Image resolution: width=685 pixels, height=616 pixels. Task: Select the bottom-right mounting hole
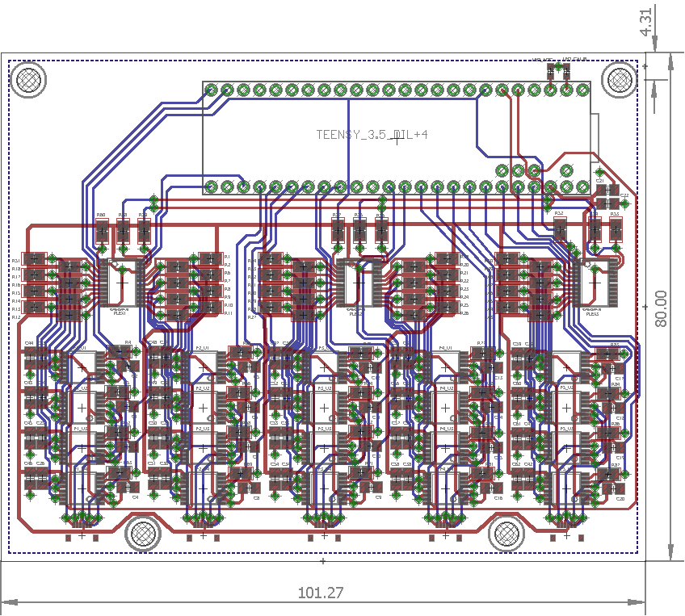pyautogui.click(x=507, y=533)
